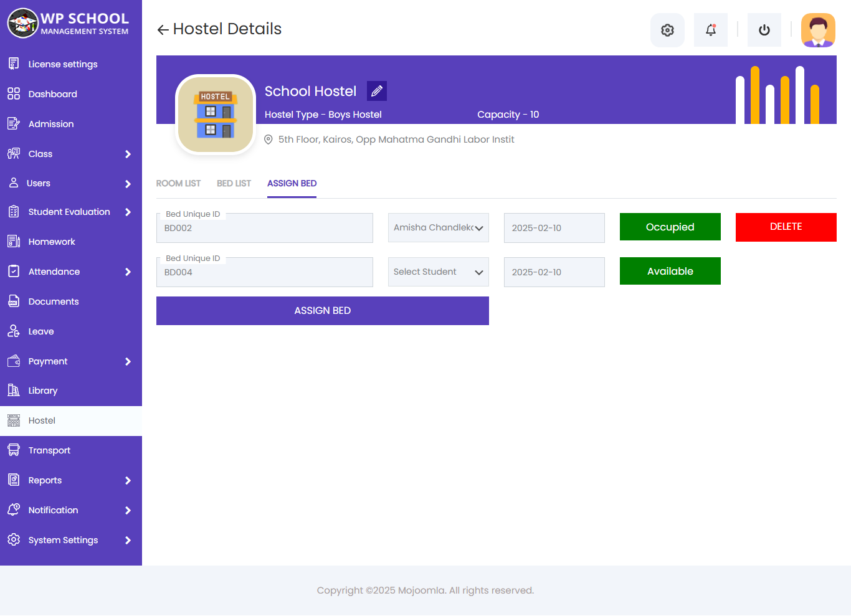The width and height of the screenshot is (851, 616).
Task: Click the Student Evaluation icon
Action: click(x=14, y=212)
